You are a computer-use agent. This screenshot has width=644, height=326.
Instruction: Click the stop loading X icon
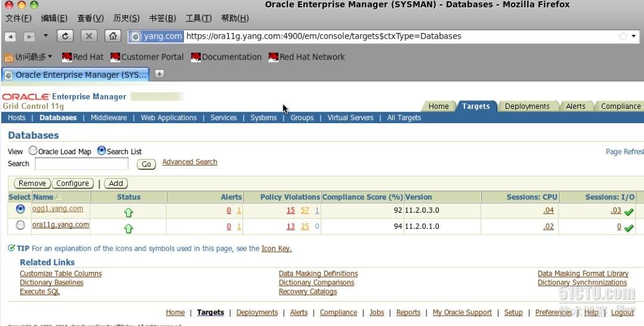tap(89, 36)
